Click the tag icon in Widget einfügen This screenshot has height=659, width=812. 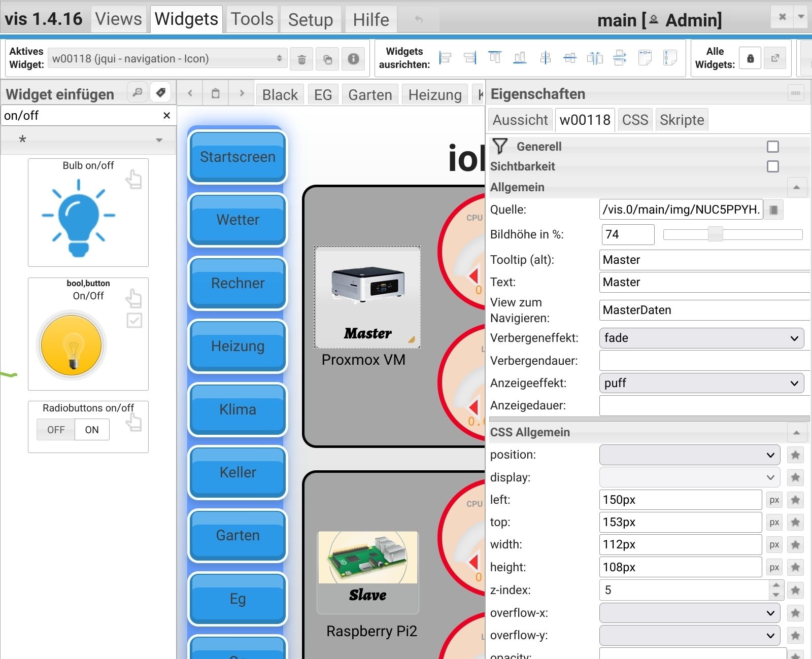[x=160, y=92]
